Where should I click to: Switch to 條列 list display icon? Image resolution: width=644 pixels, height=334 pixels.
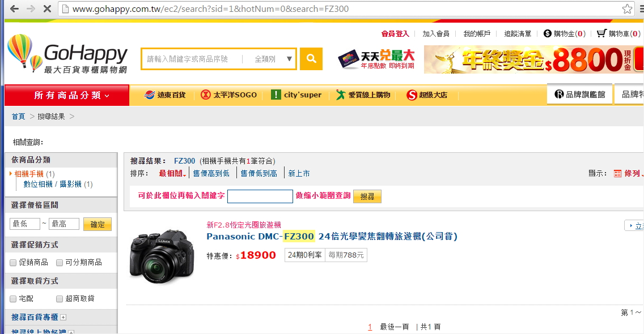click(x=617, y=174)
